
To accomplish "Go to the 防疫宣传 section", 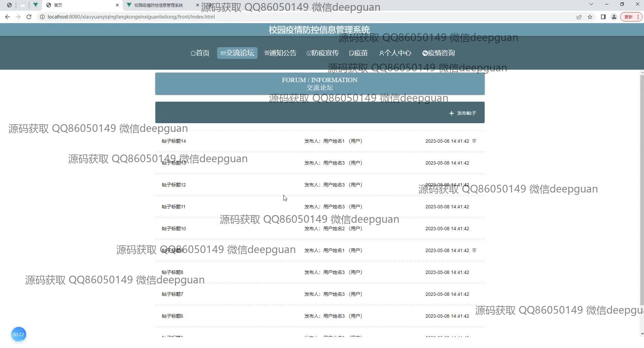I will tap(322, 53).
